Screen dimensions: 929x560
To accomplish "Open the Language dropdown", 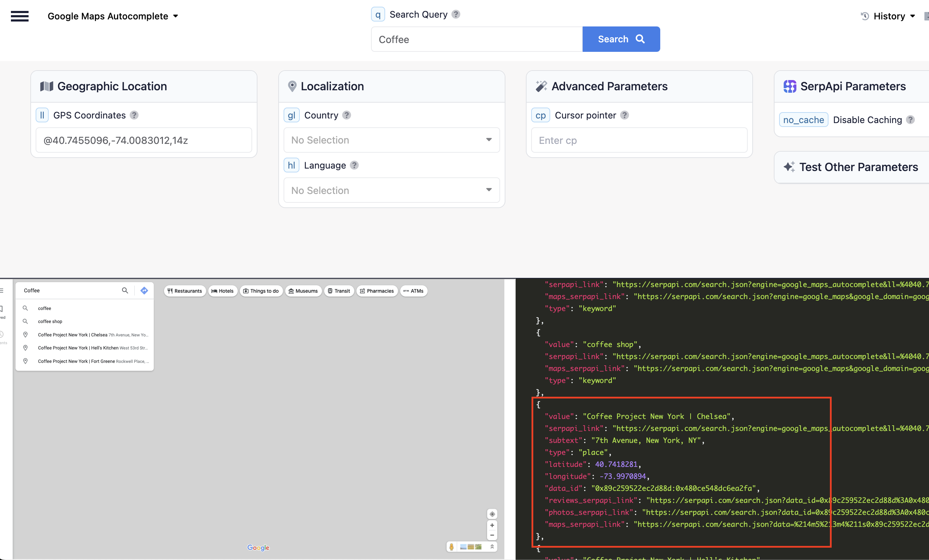I will click(391, 190).
